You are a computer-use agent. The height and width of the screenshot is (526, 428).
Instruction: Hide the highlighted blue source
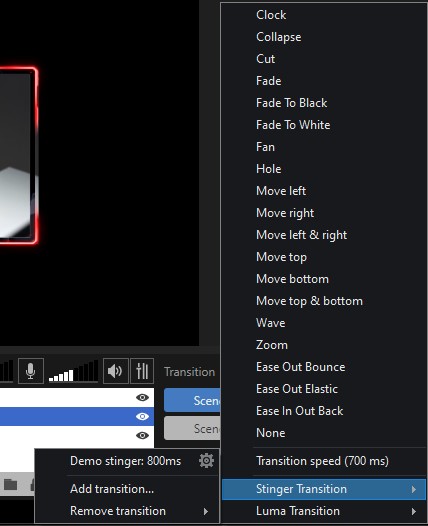pyautogui.click(x=142, y=416)
